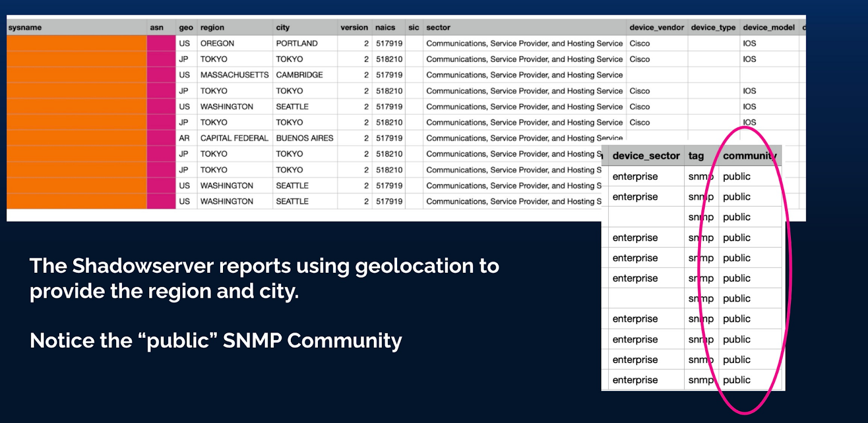Click the "community" header in the inset table

[x=750, y=156]
